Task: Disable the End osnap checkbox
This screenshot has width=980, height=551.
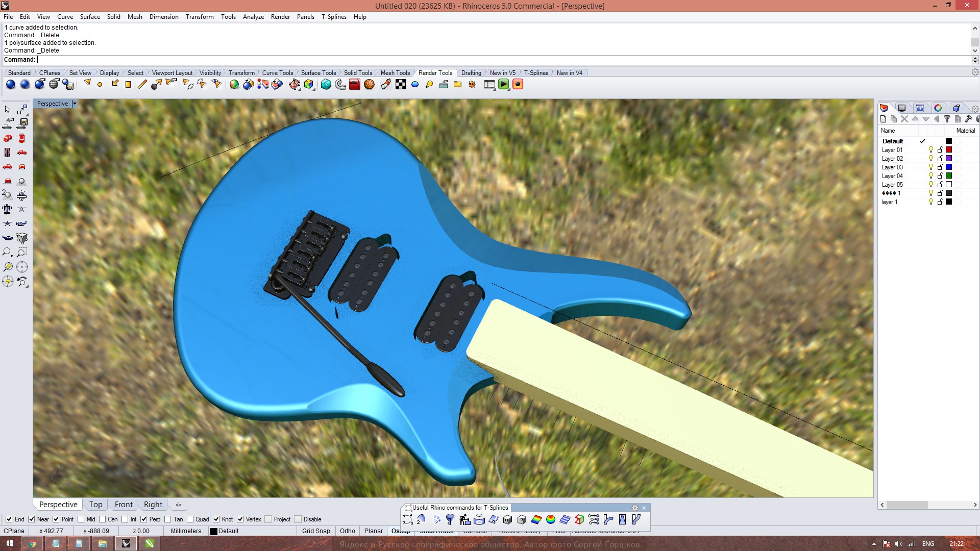Action: 9,519
